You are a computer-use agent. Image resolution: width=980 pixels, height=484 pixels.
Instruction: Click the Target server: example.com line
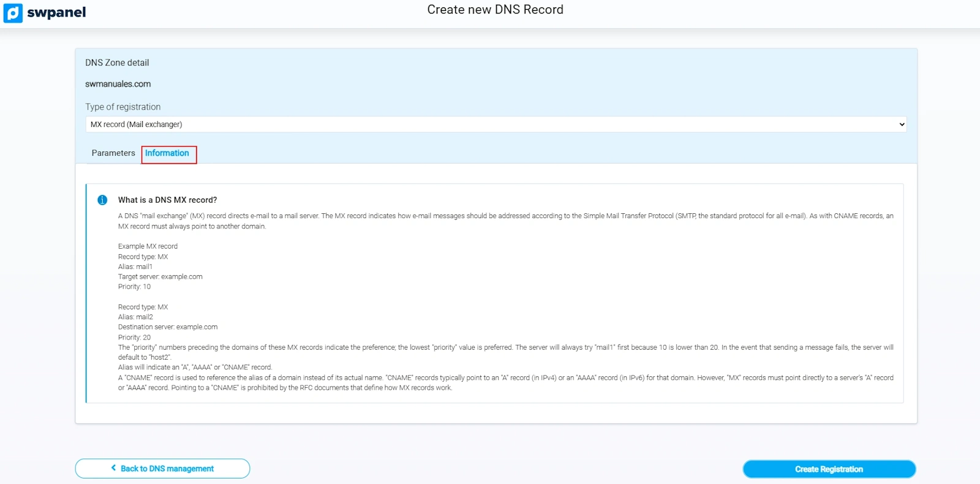160,277
